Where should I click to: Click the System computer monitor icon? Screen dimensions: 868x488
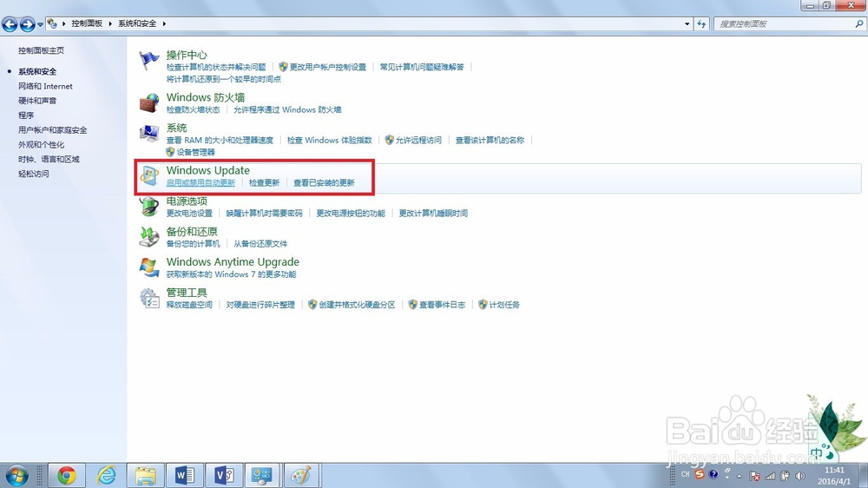149,134
